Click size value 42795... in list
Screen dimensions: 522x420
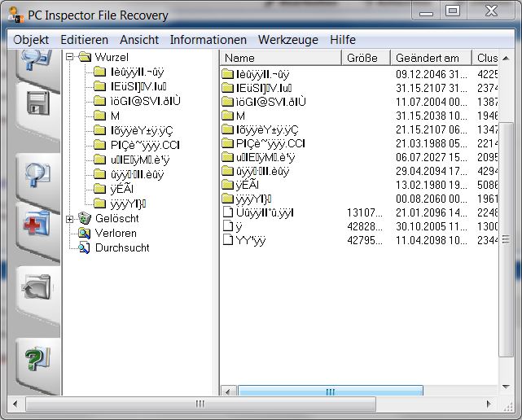(365, 240)
